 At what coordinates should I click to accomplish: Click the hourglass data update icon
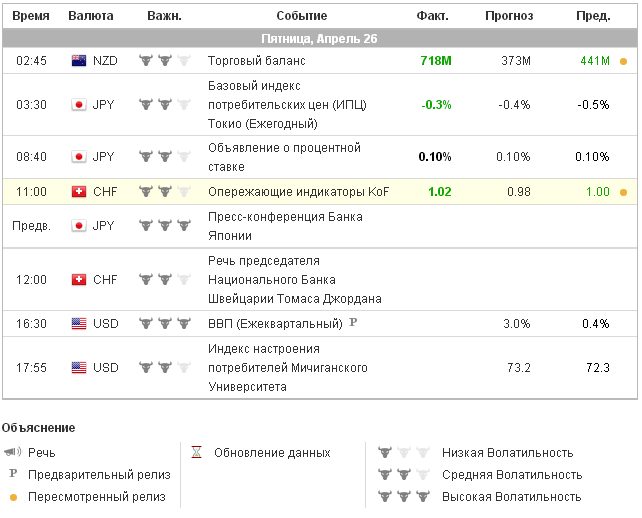point(196,453)
